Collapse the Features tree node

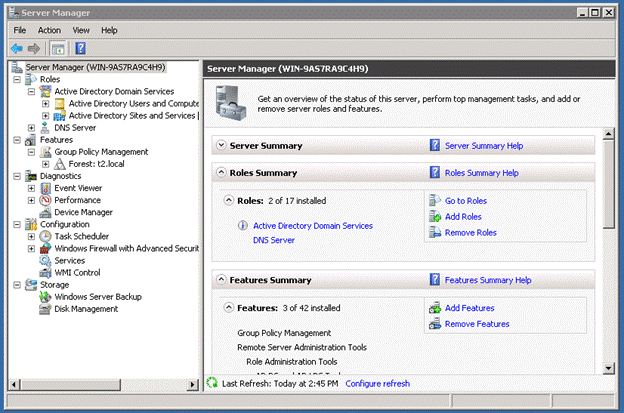[x=17, y=140]
